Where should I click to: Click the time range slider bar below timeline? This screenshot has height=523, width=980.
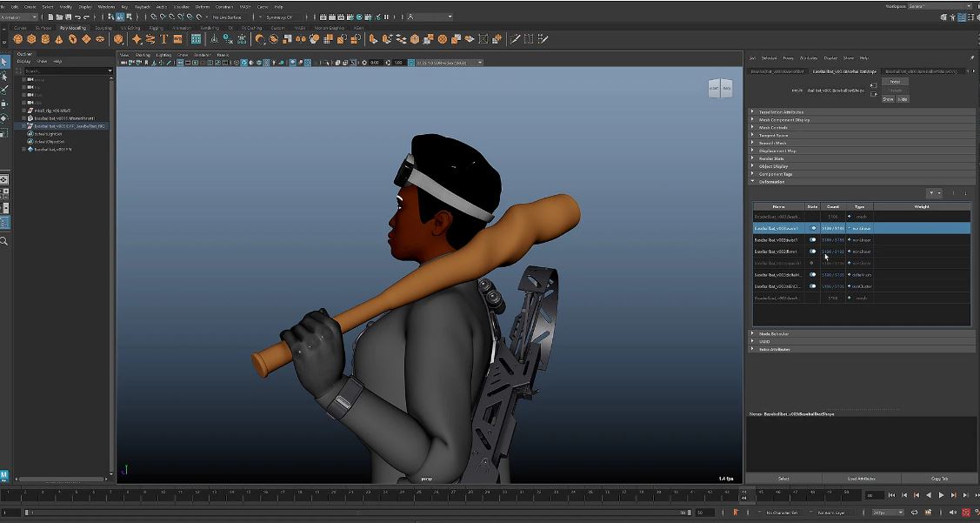point(358,513)
